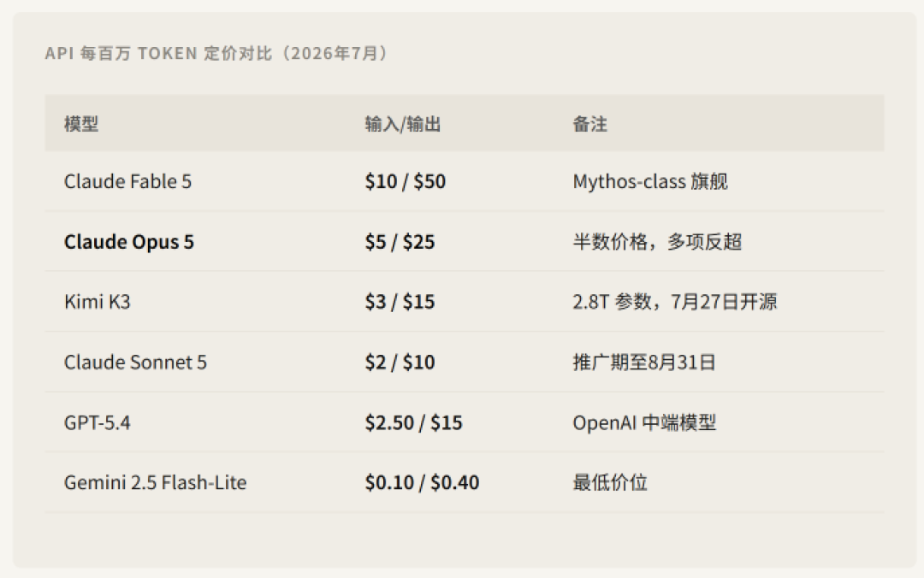Click the note '最低价位'

point(610,483)
